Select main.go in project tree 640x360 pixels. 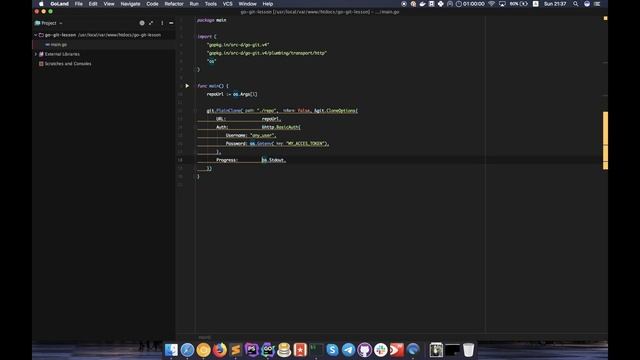point(59,44)
